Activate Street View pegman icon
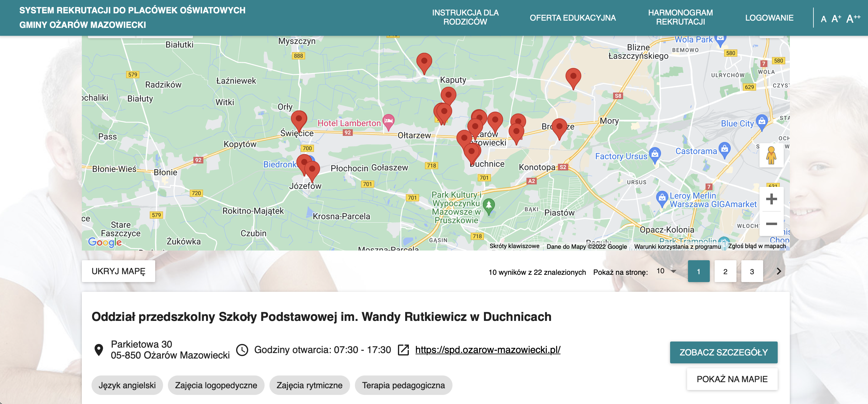Image resolution: width=868 pixels, height=404 pixels. coord(771,155)
